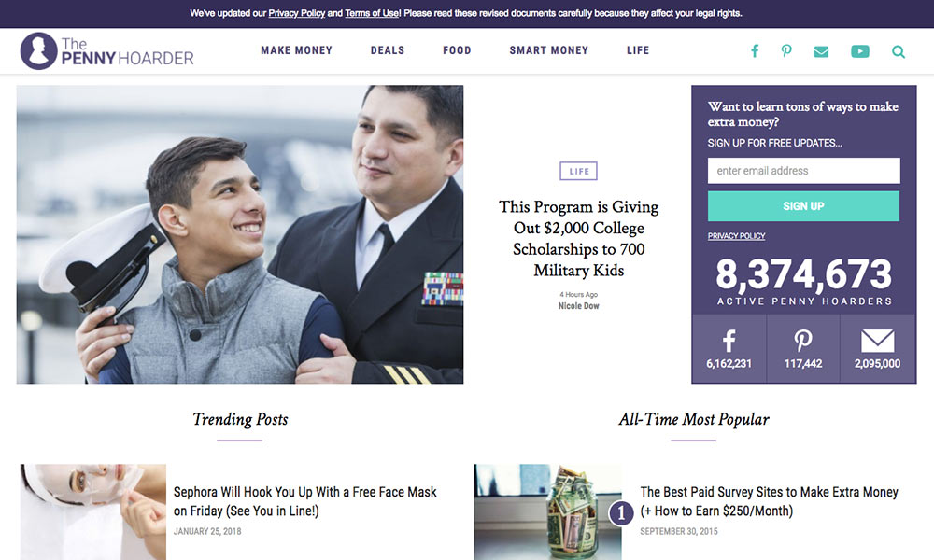
Task: Click the Sign Up button
Action: pos(803,206)
